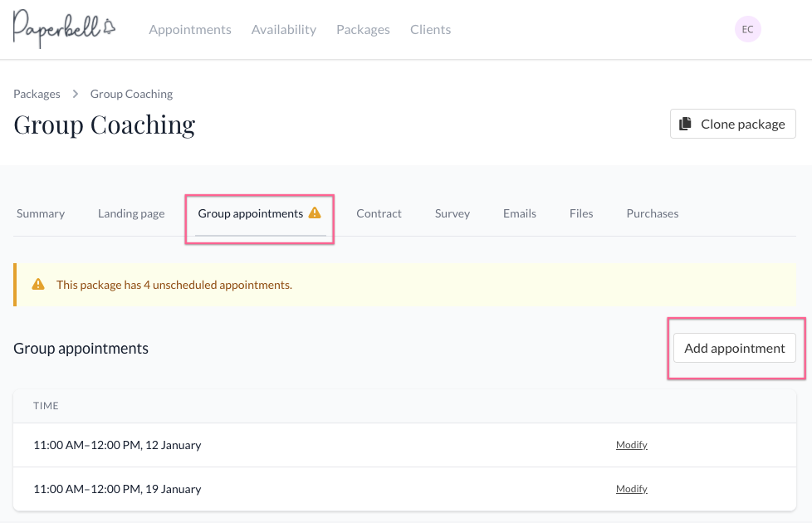Click the bell icon in Paperbell logo
Viewport: 812px width, 523px height.
(x=109, y=27)
